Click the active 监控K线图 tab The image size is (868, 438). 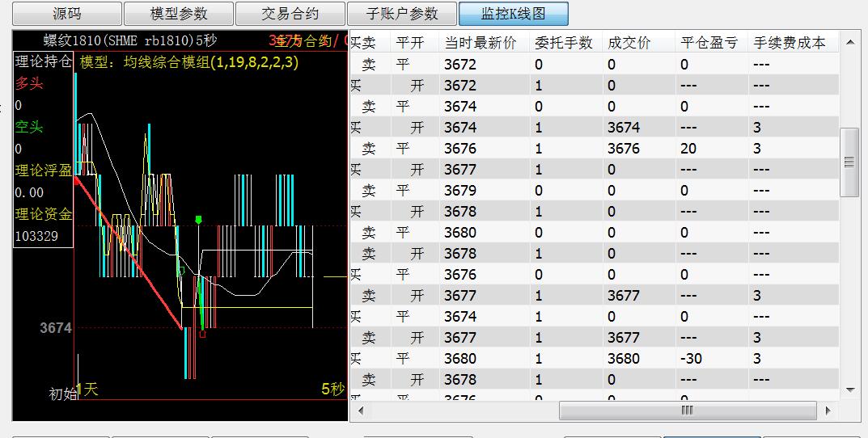point(514,14)
